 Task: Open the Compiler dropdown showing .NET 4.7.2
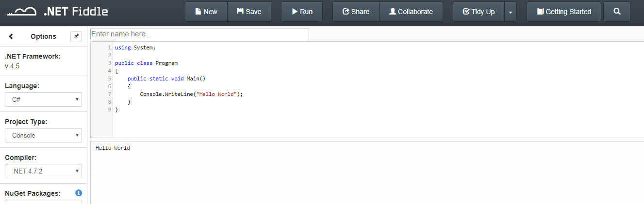43,171
